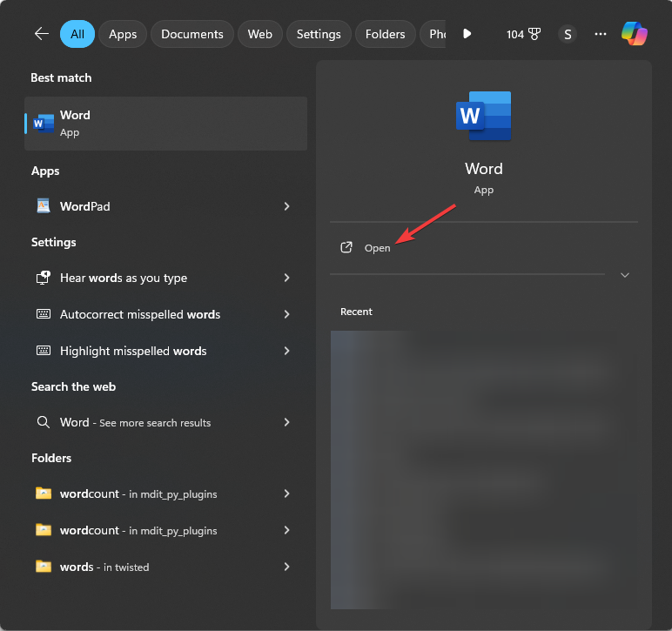This screenshot has height=631, width=672.
Task: Expand Highlight misspelled words chevron
Action: tap(286, 351)
